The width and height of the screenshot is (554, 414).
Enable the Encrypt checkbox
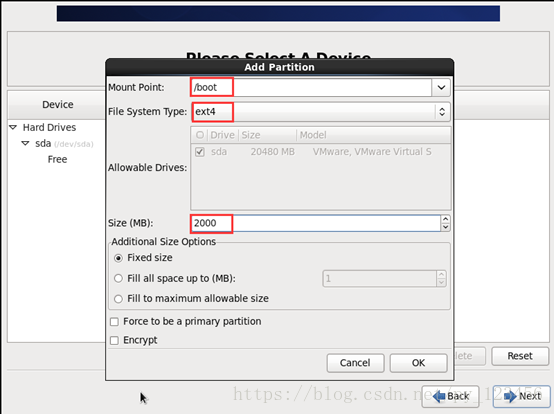click(114, 341)
